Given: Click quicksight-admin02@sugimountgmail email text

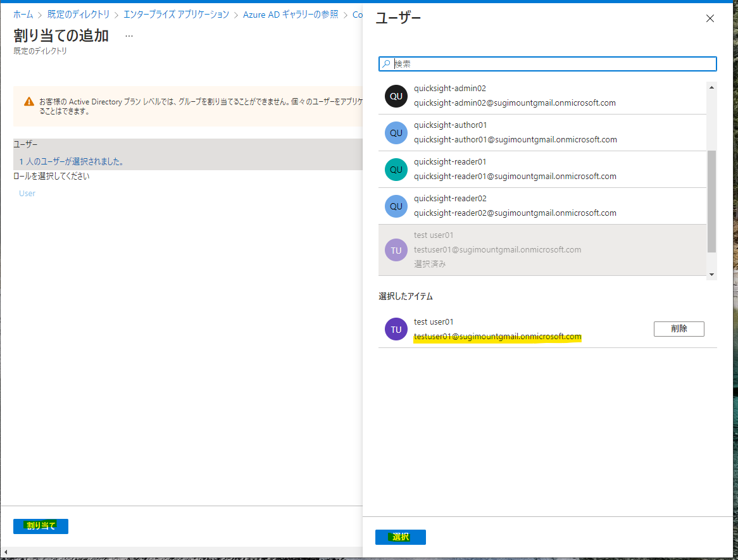Looking at the screenshot, I should pyautogui.click(x=515, y=103).
